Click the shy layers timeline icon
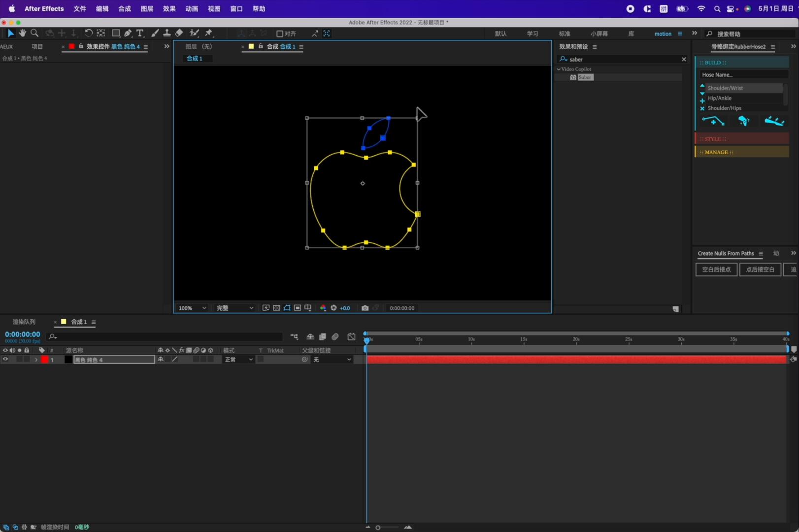Viewport: 799px width, 532px height. (310, 337)
